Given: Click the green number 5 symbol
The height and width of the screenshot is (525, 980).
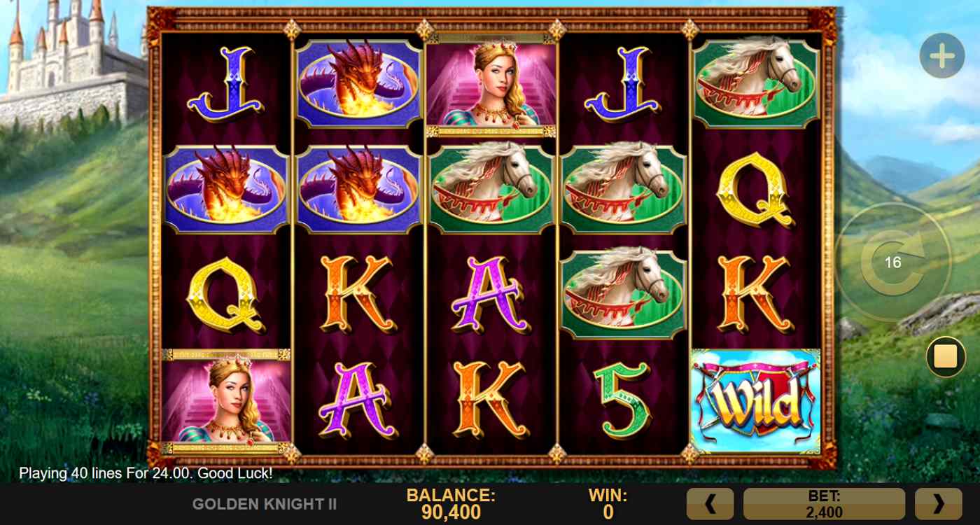Looking at the screenshot, I should click(x=622, y=401).
